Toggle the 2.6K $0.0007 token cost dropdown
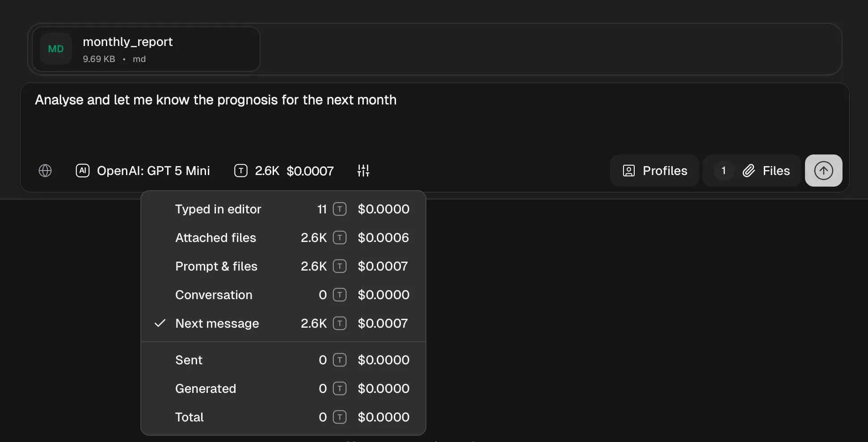Image resolution: width=868 pixels, height=442 pixels. (x=294, y=171)
